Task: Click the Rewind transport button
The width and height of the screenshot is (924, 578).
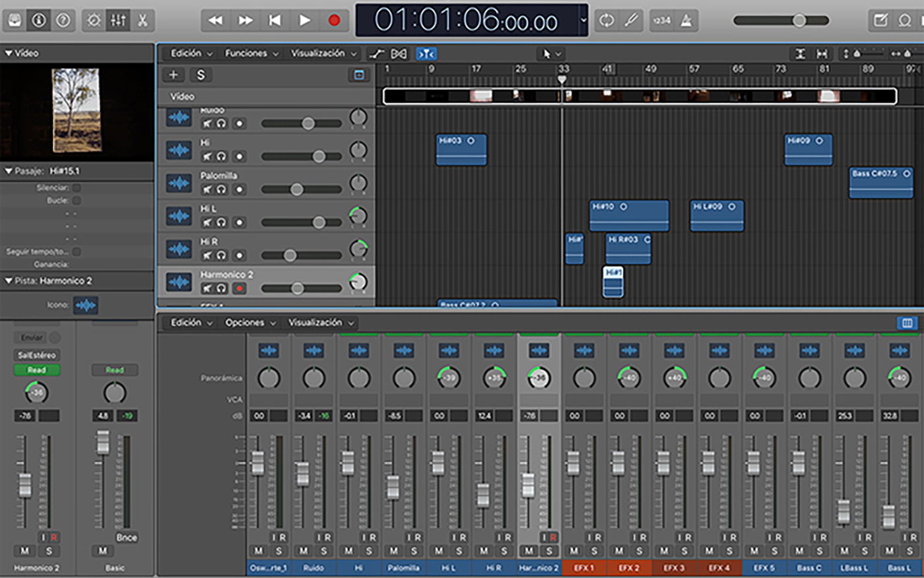Action: [x=215, y=20]
